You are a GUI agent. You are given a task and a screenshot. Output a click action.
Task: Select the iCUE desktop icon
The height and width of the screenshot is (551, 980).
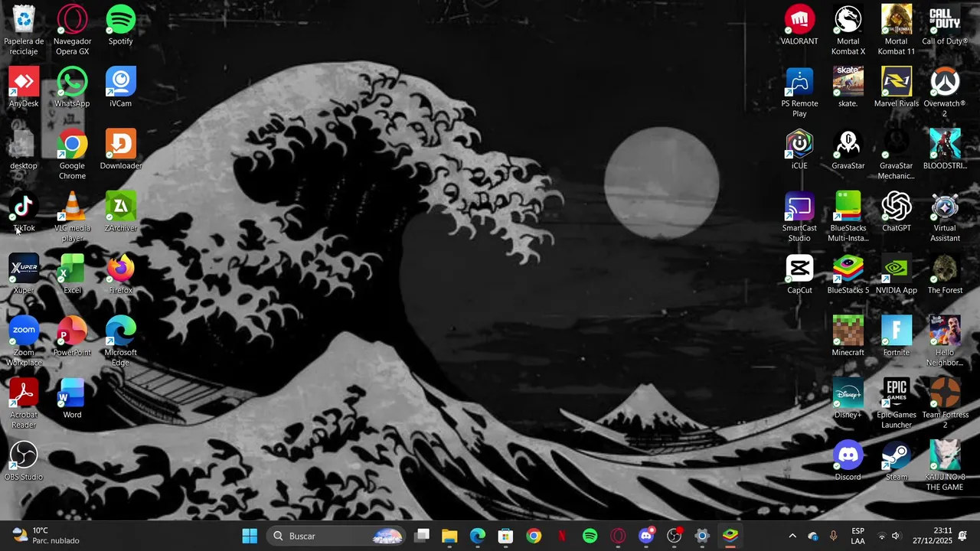[799, 150]
